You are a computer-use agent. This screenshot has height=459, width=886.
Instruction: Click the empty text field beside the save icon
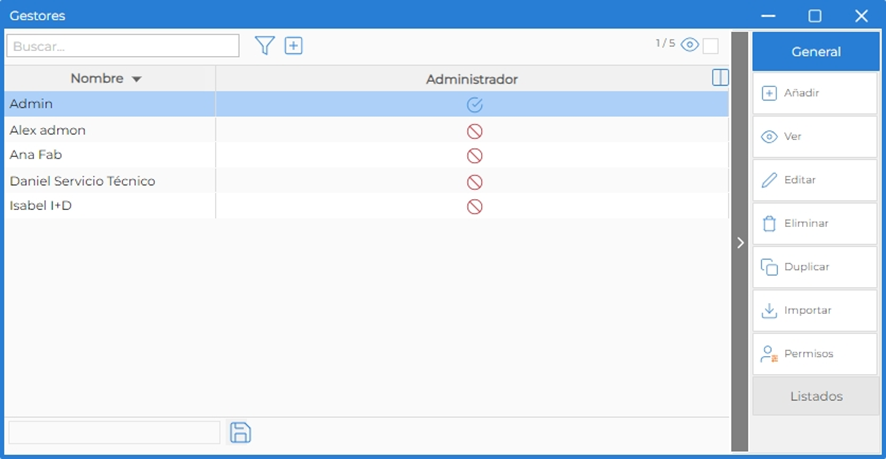(114, 432)
